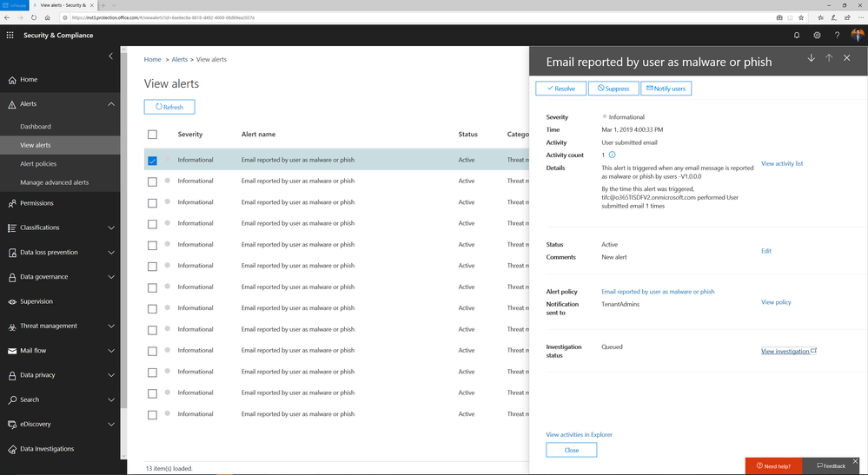The image size is (868, 475).
Task: Reload the page in browser
Action: 34,17
